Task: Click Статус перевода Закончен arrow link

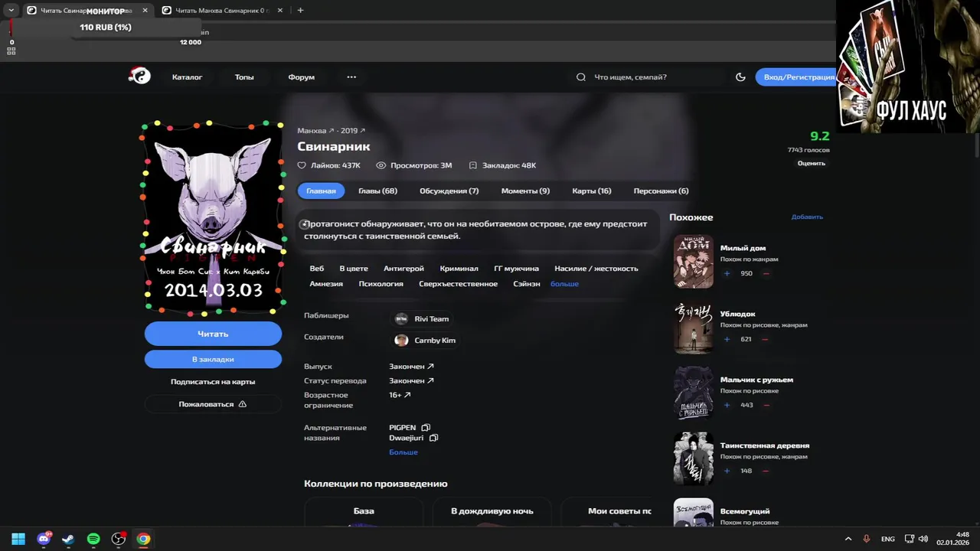Action: pyautogui.click(x=411, y=380)
